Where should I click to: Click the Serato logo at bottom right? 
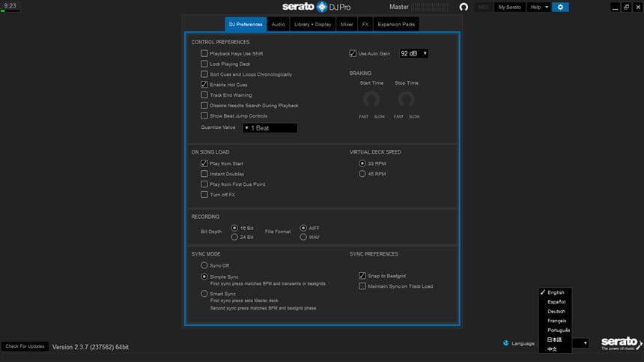coord(622,343)
